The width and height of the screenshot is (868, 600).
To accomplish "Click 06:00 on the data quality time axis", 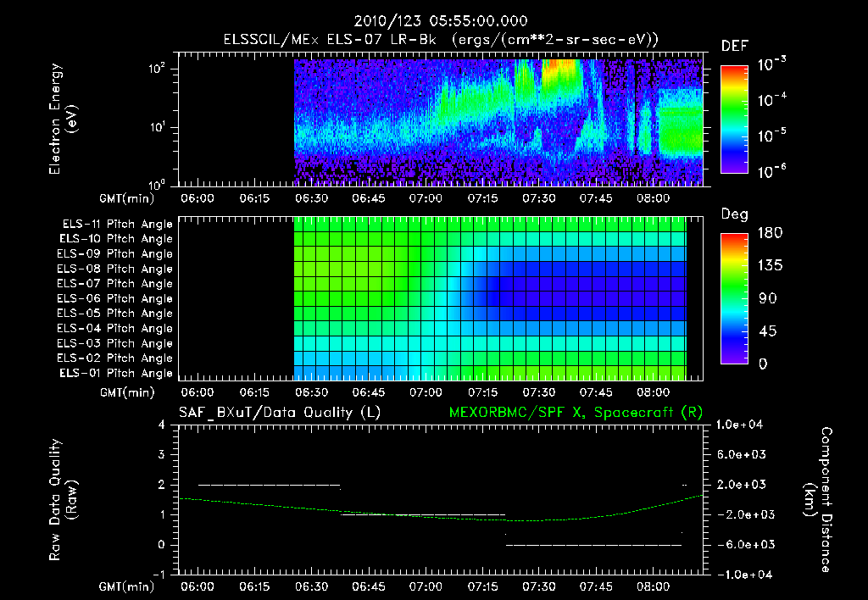I will point(198,586).
